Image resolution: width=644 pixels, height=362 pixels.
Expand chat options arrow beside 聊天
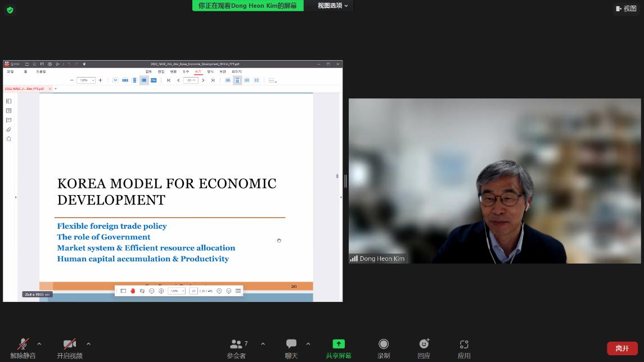coord(308,344)
